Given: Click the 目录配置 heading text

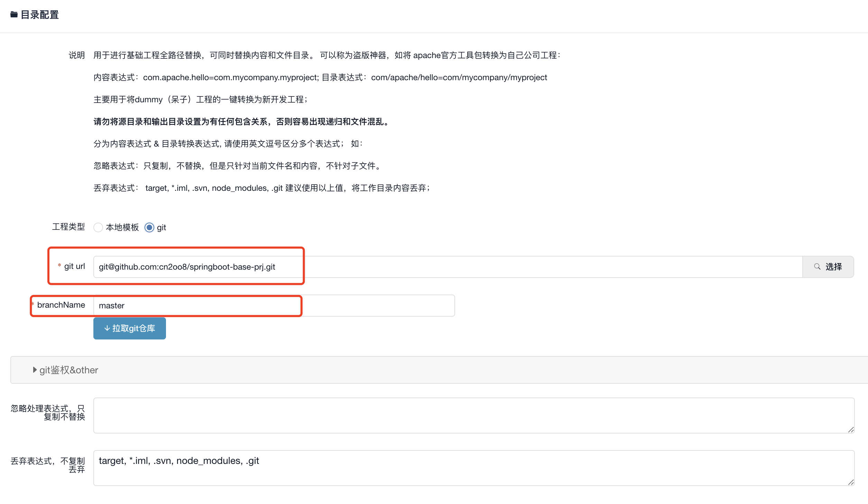Looking at the screenshot, I should click(x=40, y=15).
